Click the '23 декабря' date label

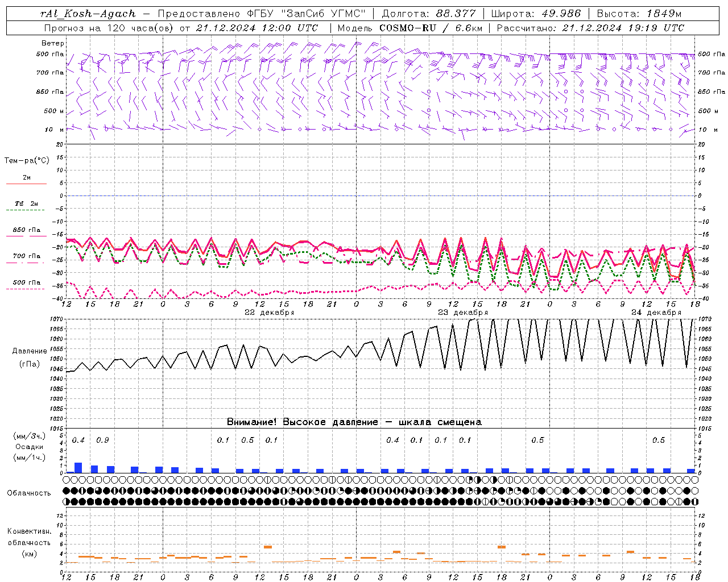click(462, 313)
